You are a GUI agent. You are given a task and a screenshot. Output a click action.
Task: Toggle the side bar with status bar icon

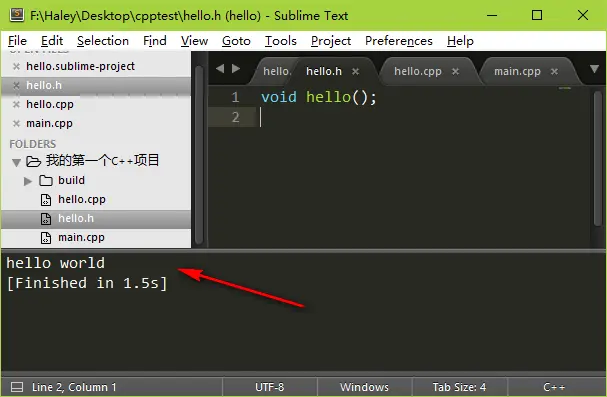pyautogui.click(x=17, y=387)
